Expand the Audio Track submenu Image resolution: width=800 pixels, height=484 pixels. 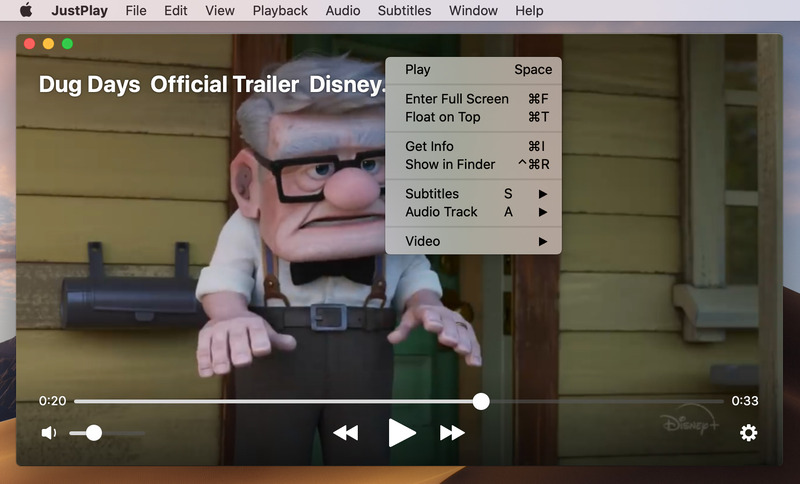473,212
